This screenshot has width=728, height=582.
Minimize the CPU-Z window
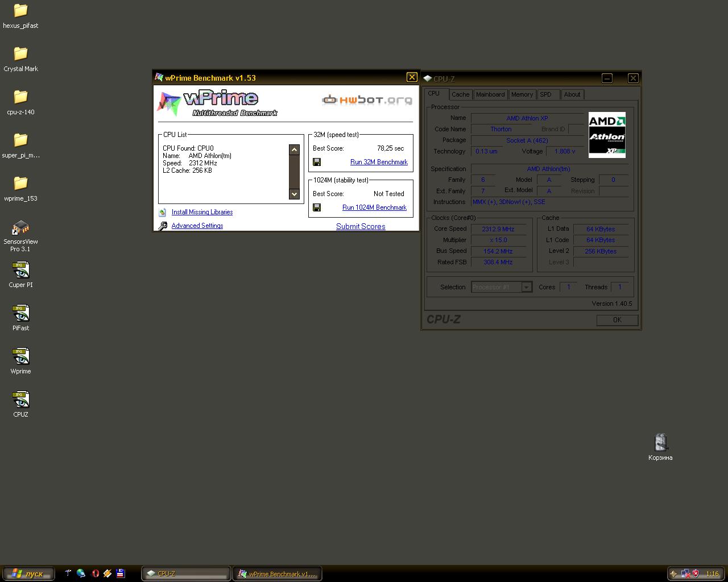click(607, 78)
